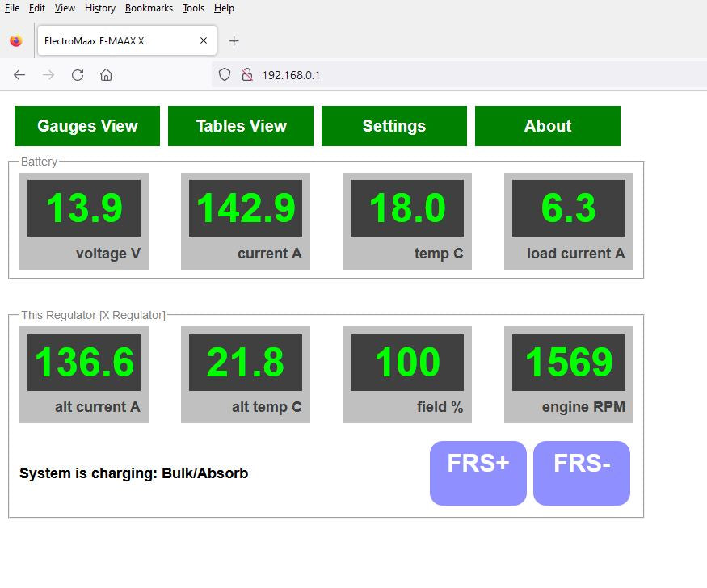
Task: Click the insecure connection padlock icon
Action: tap(247, 75)
